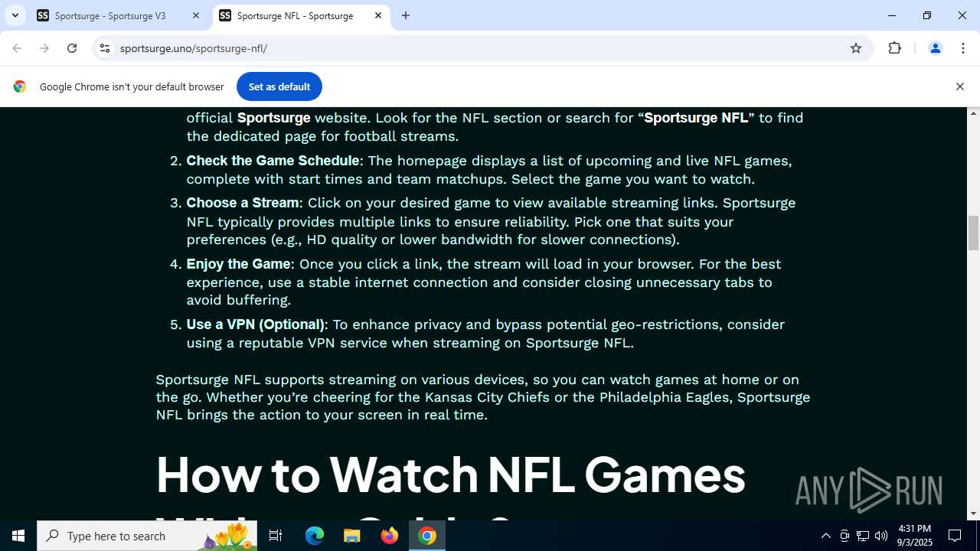Open the volume control
Image resolution: width=980 pixels, height=551 pixels.
tap(881, 536)
